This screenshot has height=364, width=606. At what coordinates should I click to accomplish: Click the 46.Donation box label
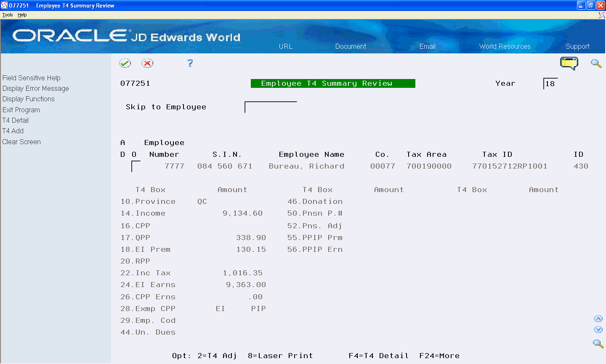315,202
